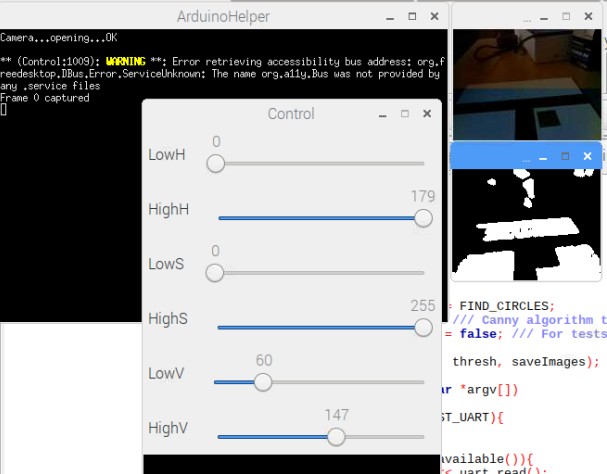Click the LowH slider handle
The image size is (607, 474).
coord(215,164)
